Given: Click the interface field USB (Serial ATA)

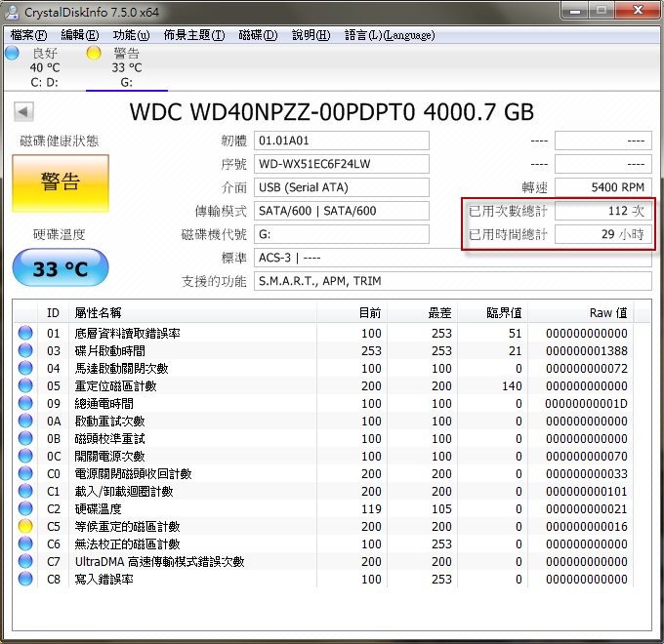Looking at the screenshot, I should coord(342,187).
